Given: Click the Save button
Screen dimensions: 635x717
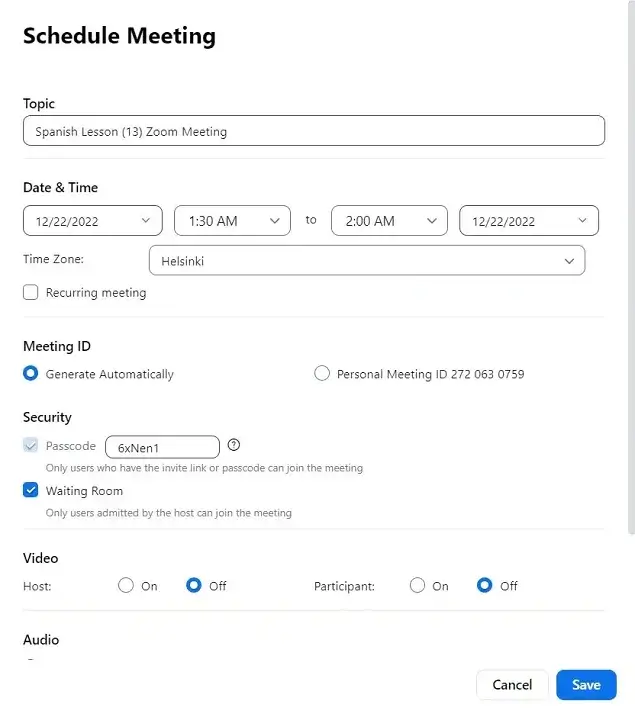Looking at the screenshot, I should click(x=586, y=685).
